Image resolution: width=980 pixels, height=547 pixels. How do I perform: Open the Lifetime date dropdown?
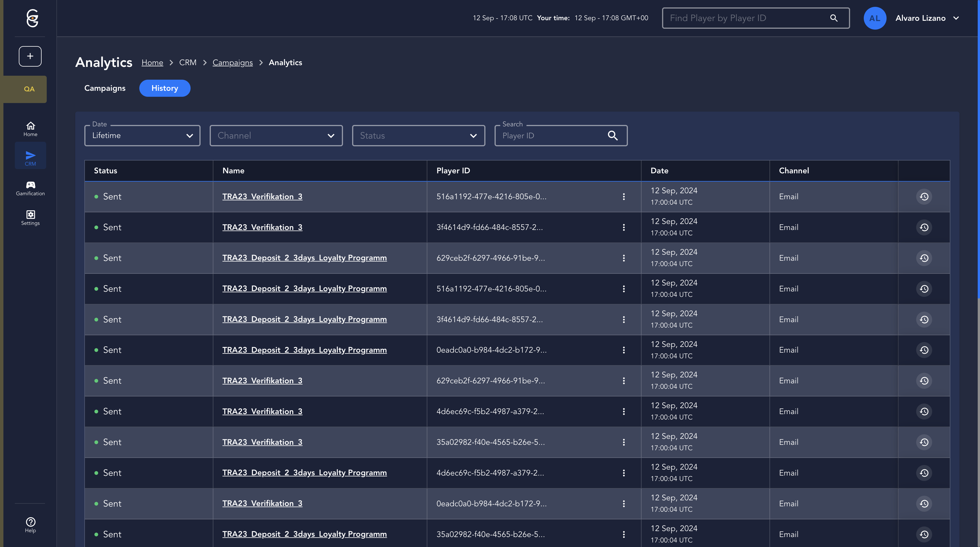click(x=142, y=135)
